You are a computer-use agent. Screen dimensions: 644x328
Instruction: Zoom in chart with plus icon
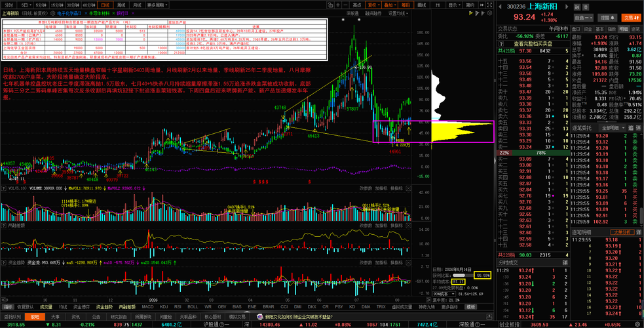[x=337, y=5]
